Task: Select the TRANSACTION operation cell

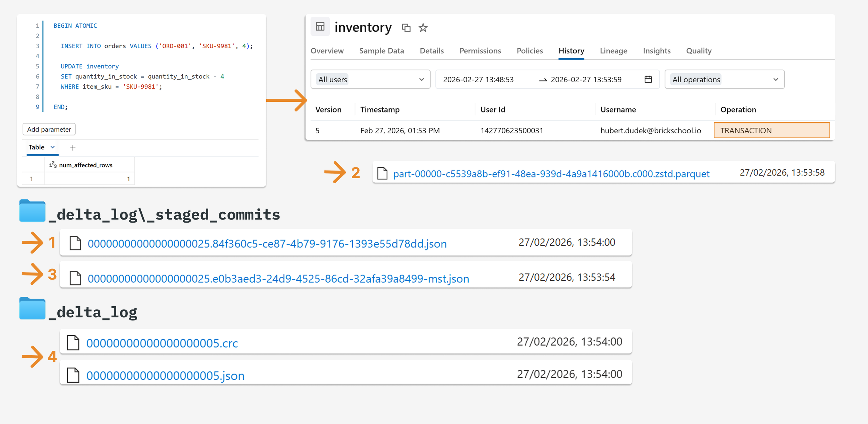Action: coord(771,131)
